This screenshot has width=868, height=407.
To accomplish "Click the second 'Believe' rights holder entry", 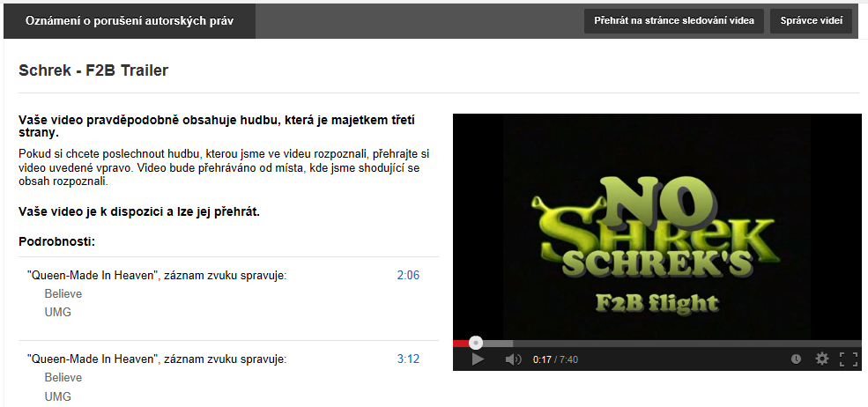I will click(x=63, y=378).
